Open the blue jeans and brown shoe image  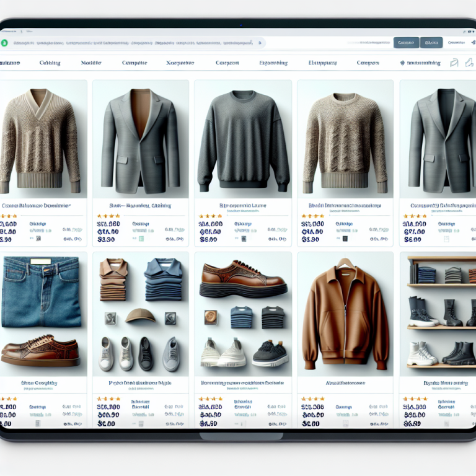[x=43, y=314]
